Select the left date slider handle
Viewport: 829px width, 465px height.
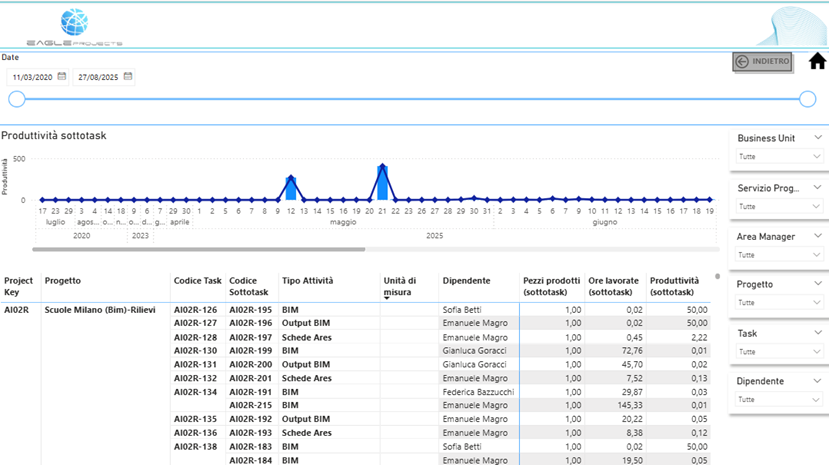click(x=16, y=99)
